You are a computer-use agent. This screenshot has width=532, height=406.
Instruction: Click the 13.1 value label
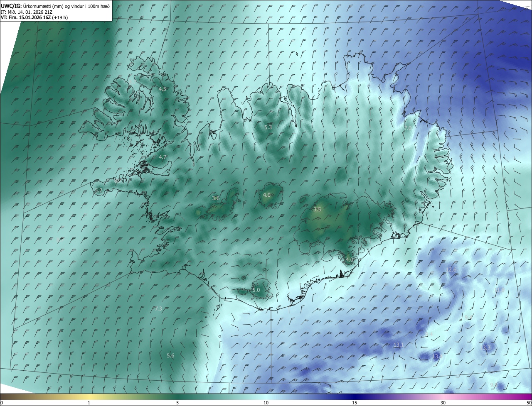pyautogui.click(x=399, y=345)
